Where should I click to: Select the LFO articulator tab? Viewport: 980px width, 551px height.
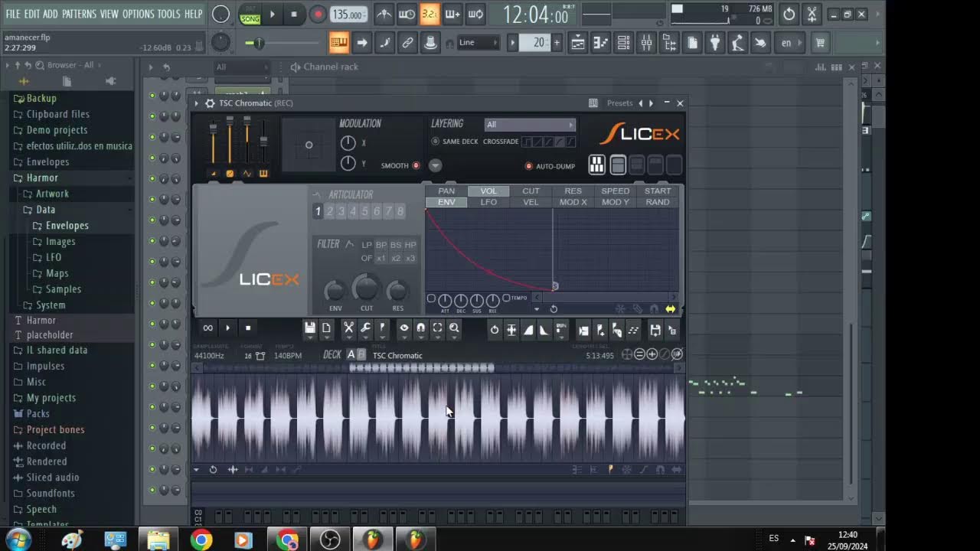coord(488,202)
